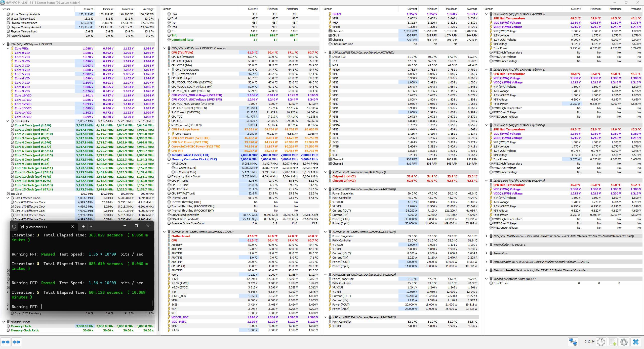Expand the Thermaltake TPG-0850D-G section
644x349 pixels.
click(x=486, y=245)
